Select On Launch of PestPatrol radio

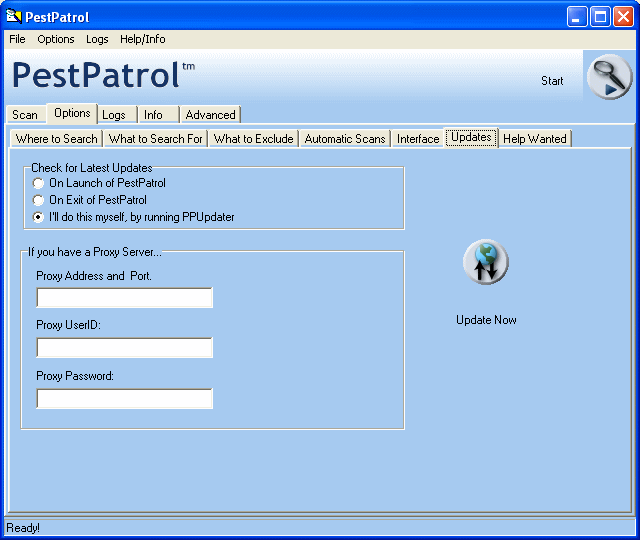coord(38,183)
